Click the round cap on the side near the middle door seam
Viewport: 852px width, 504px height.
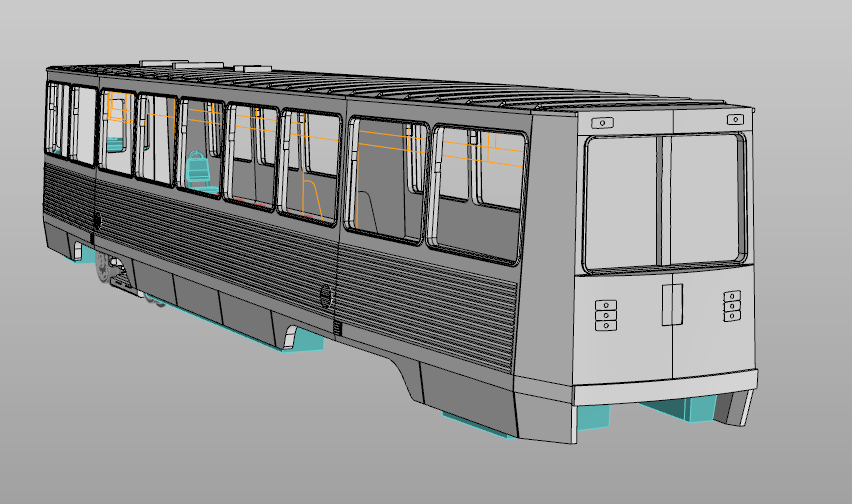[x=325, y=295]
